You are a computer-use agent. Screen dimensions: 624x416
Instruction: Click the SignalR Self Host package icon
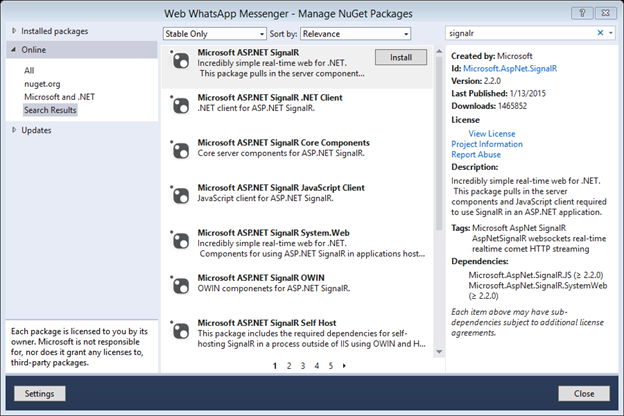pos(181,331)
